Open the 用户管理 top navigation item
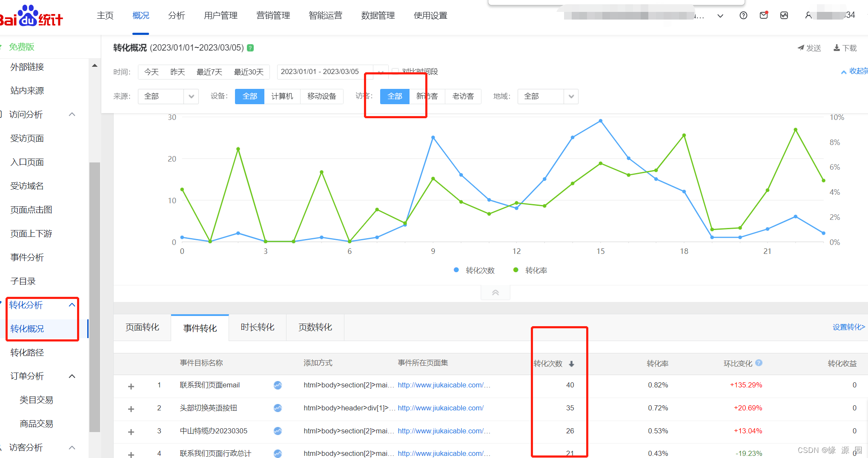 click(221, 16)
